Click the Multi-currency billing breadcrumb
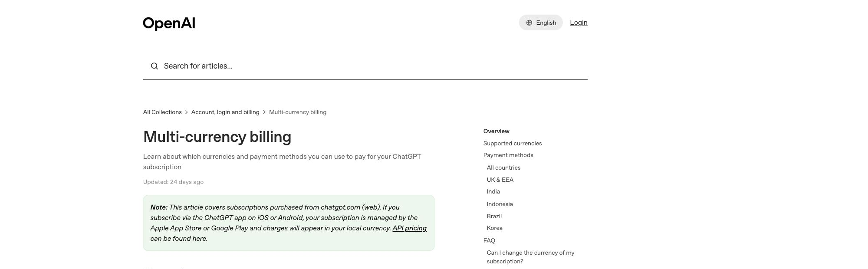Viewport: 868px width, 269px height. [x=298, y=112]
